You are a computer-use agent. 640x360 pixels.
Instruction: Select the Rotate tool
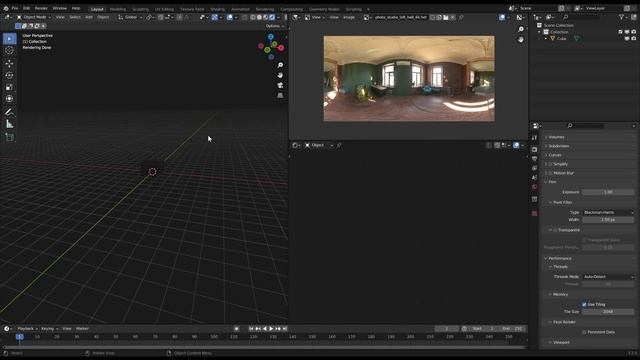9,75
